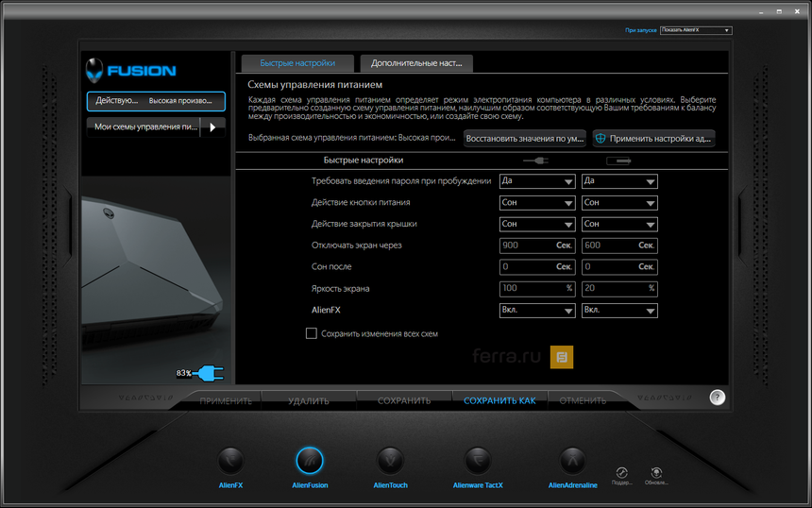Click 'Отключать экран через' label

(356, 246)
